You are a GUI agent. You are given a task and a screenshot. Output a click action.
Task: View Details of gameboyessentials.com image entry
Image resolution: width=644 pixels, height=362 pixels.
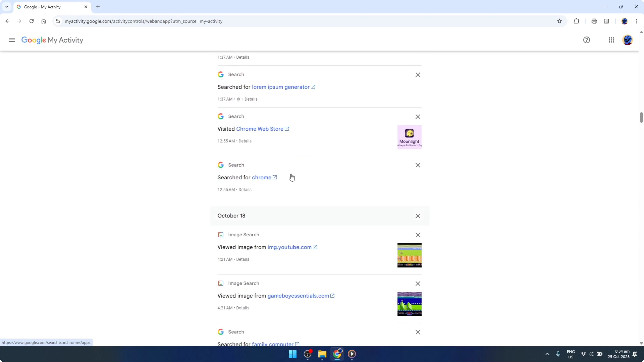pyautogui.click(x=243, y=308)
